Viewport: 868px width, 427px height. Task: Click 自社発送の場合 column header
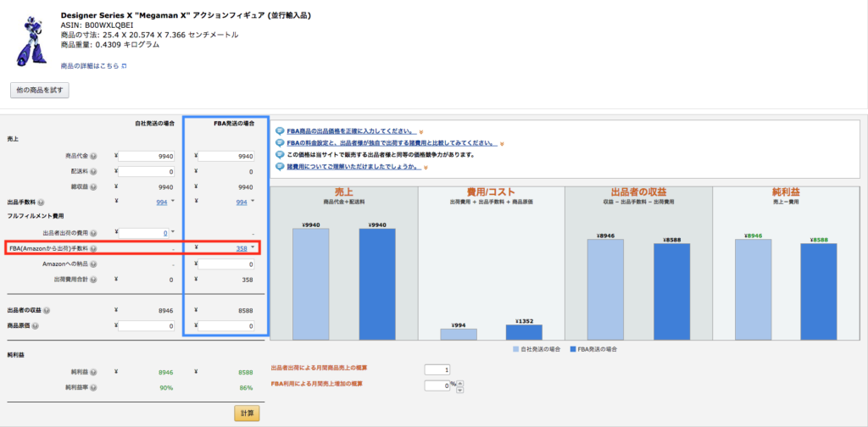156,124
